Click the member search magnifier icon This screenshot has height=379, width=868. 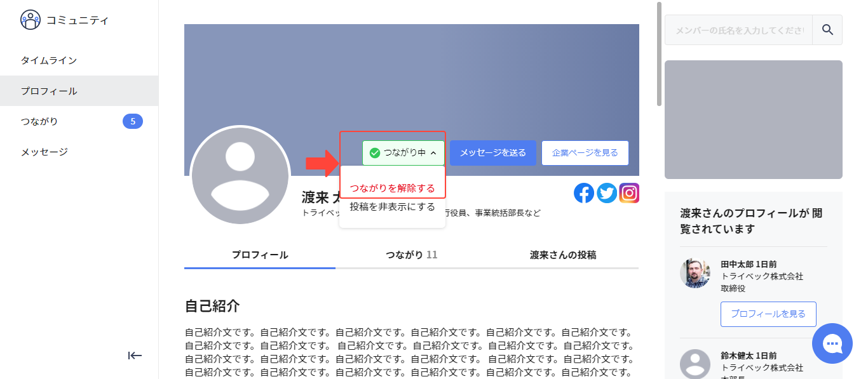pyautogui.click(x=827, y=30)
